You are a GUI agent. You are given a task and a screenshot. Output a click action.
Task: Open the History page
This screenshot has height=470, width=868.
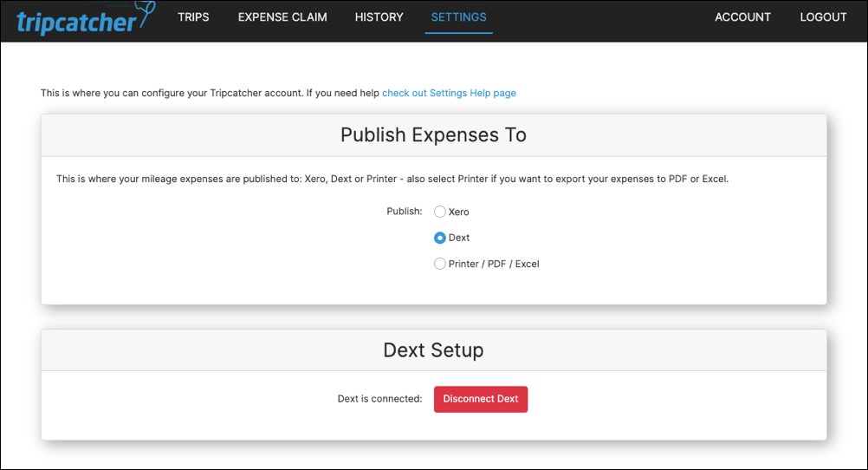click(379, 17)
